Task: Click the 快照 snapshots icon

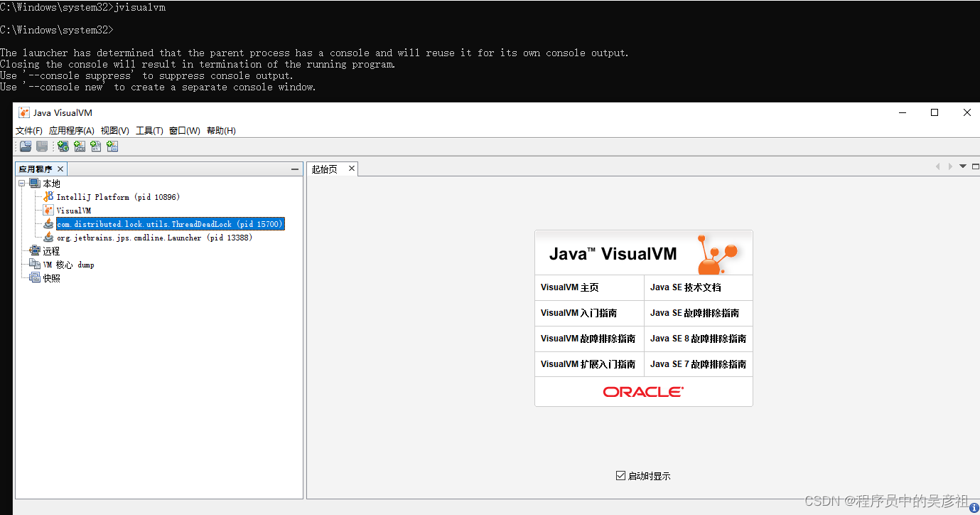Action: 34,277
